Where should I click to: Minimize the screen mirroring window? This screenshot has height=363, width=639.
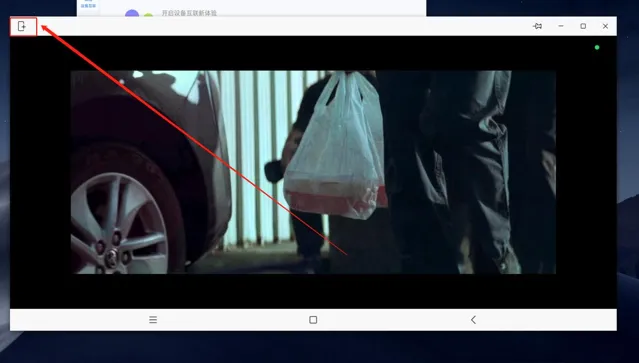point(561,26)
